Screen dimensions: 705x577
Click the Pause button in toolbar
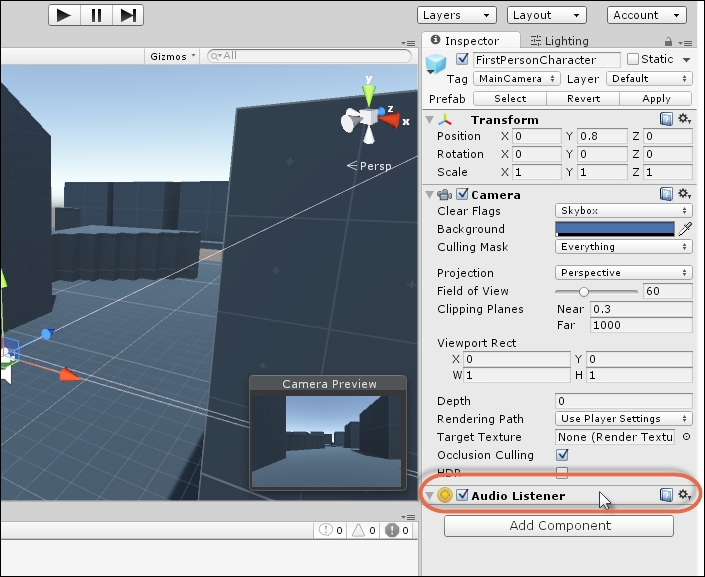pos(96,15)
